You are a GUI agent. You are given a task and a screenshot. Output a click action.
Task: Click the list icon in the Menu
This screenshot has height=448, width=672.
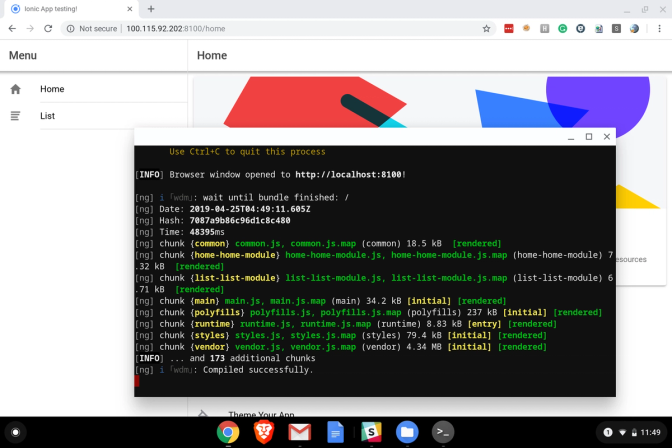(15, 116)
